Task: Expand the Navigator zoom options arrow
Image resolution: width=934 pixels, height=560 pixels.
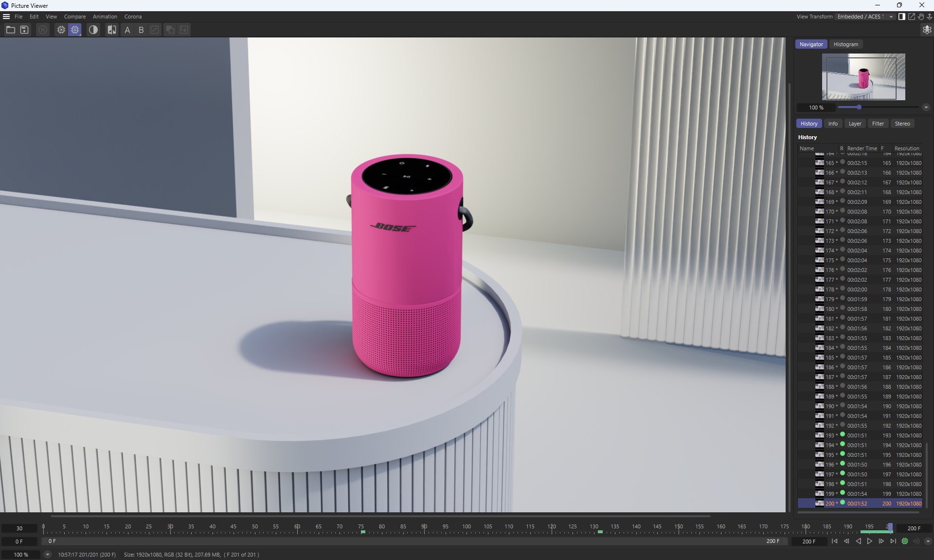Action: click(x=926, y=108)
